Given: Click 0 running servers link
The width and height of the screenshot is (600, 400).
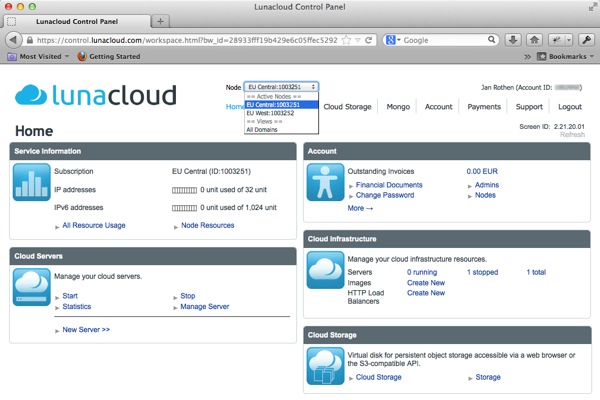Looking at the screenshot, I should click(422, 272).
